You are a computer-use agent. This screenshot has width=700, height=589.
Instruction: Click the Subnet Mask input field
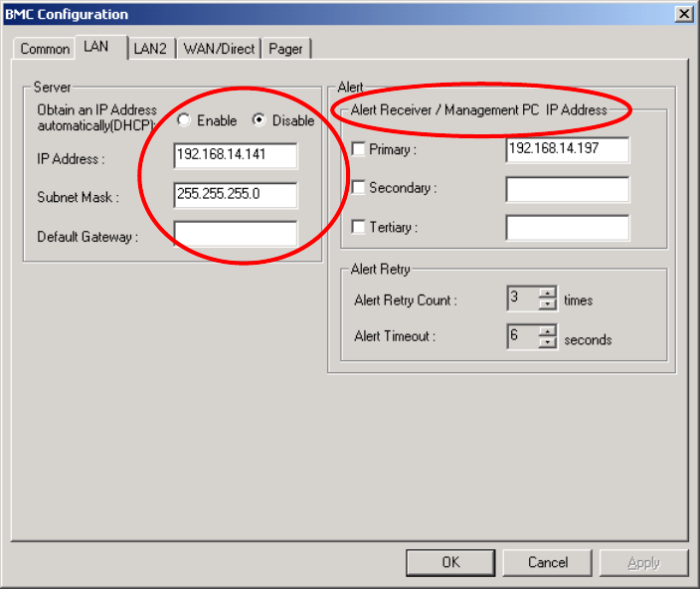(236, 195)
